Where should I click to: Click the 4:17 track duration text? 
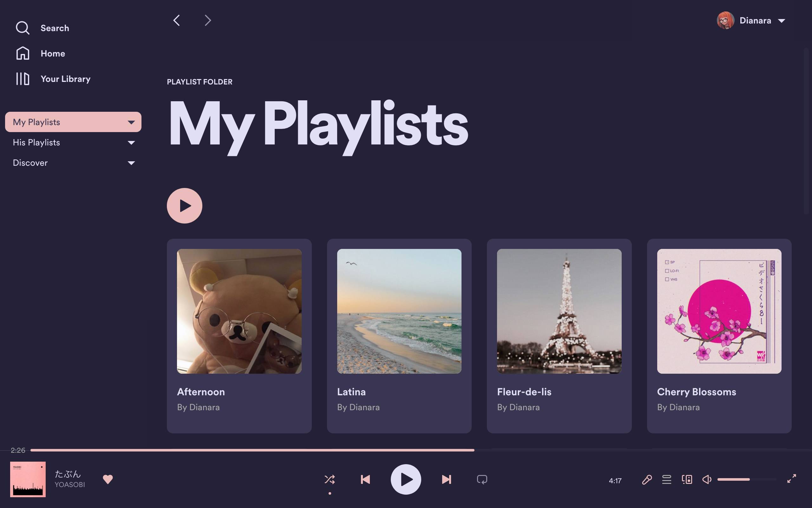615,481
